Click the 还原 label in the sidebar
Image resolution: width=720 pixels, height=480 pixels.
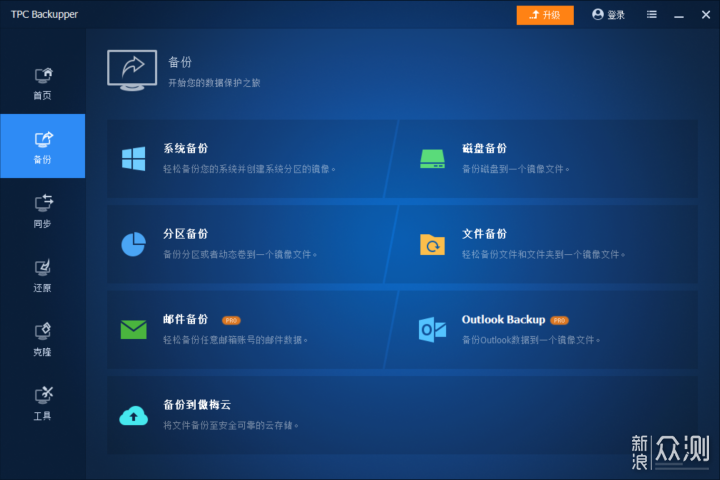click(42, 288)
